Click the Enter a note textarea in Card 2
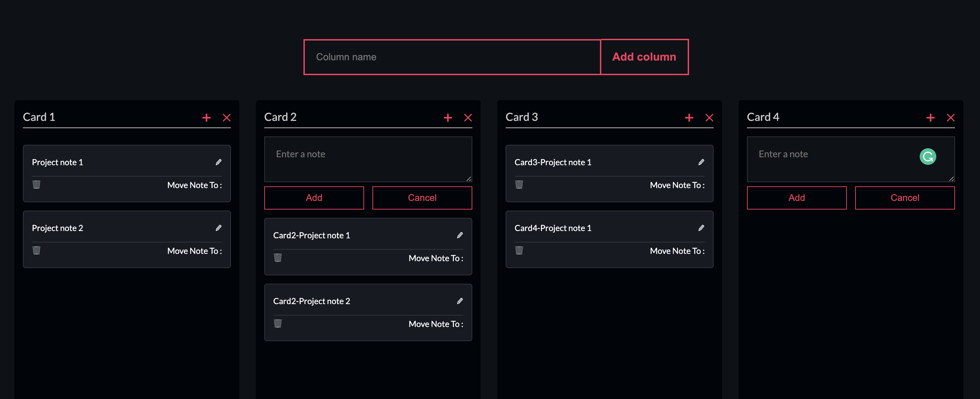Screen dimensions: 980x399 pyautogui.click(x=368, y=159)
